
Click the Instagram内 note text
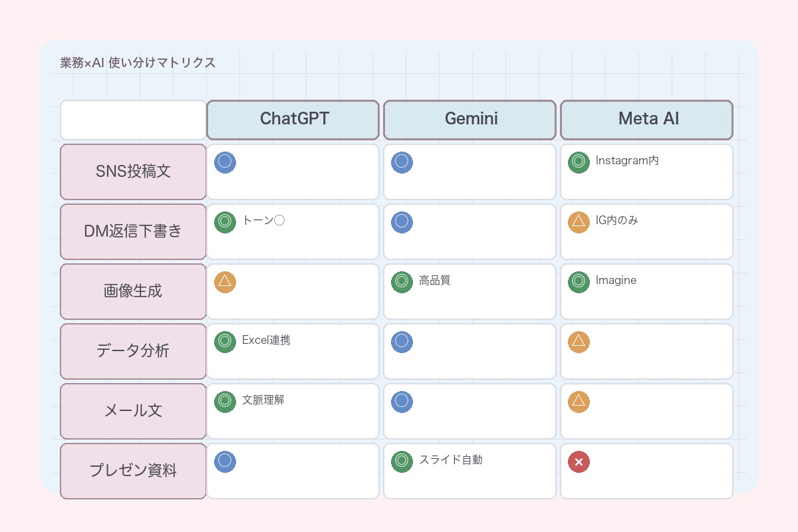click(627, 160)
